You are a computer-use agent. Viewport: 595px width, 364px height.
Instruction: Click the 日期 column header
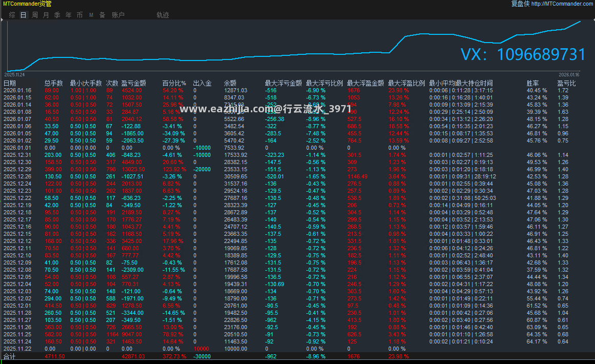click(x=10, y=83)
